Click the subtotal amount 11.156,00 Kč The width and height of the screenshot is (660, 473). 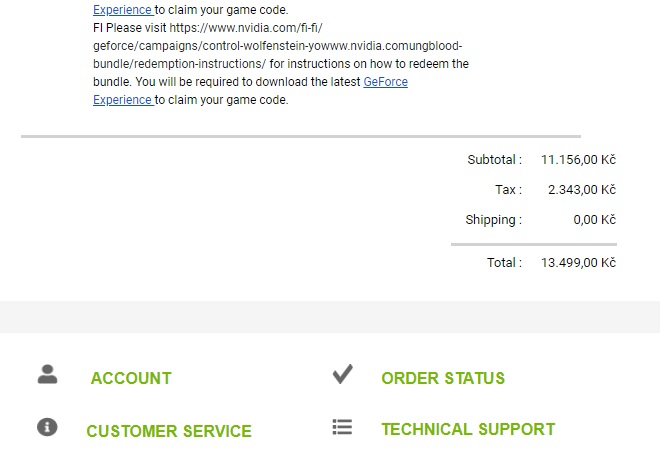(x=578, y=159)
